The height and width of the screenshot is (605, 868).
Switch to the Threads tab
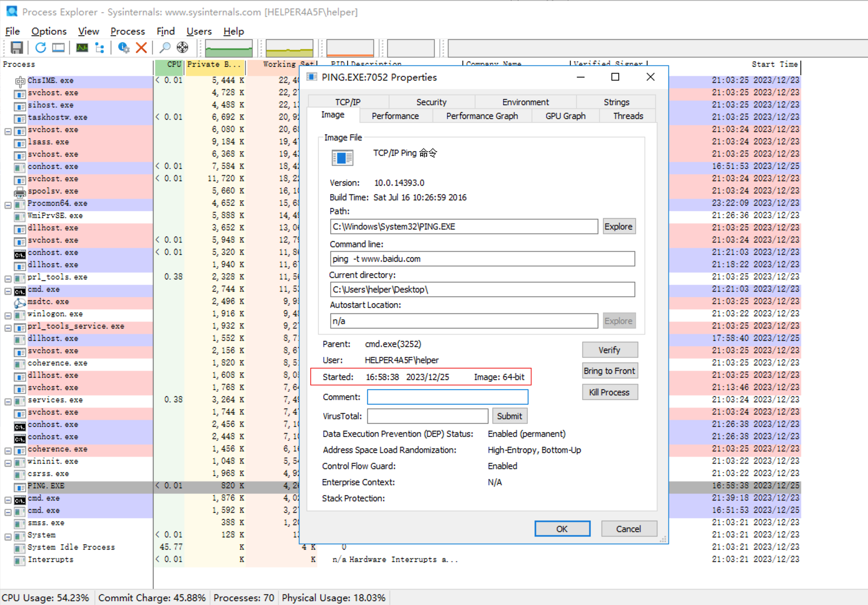tap(628, 116)
